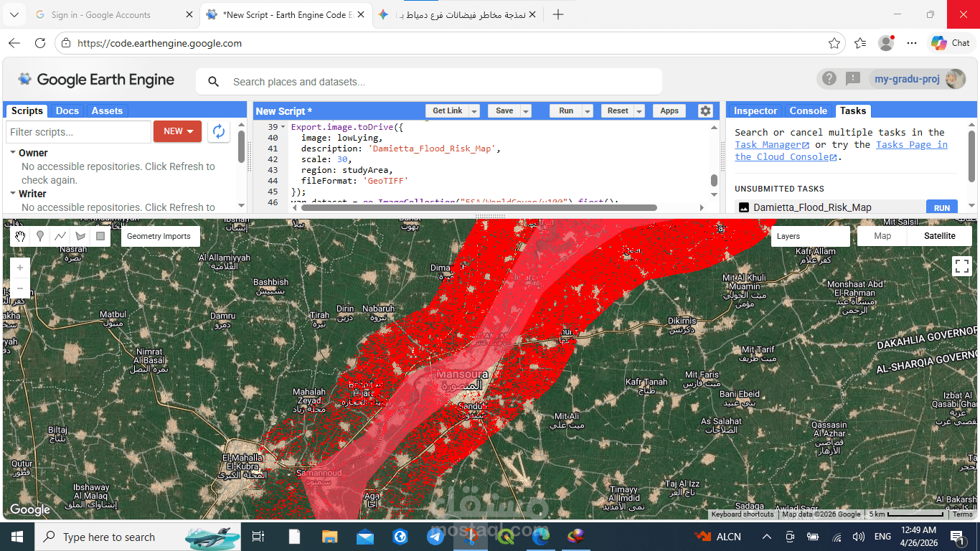Switch to the Scripts tab
The width and height of the screenshot is (980, 551).
pyautogui.click(x=27, y=110)
